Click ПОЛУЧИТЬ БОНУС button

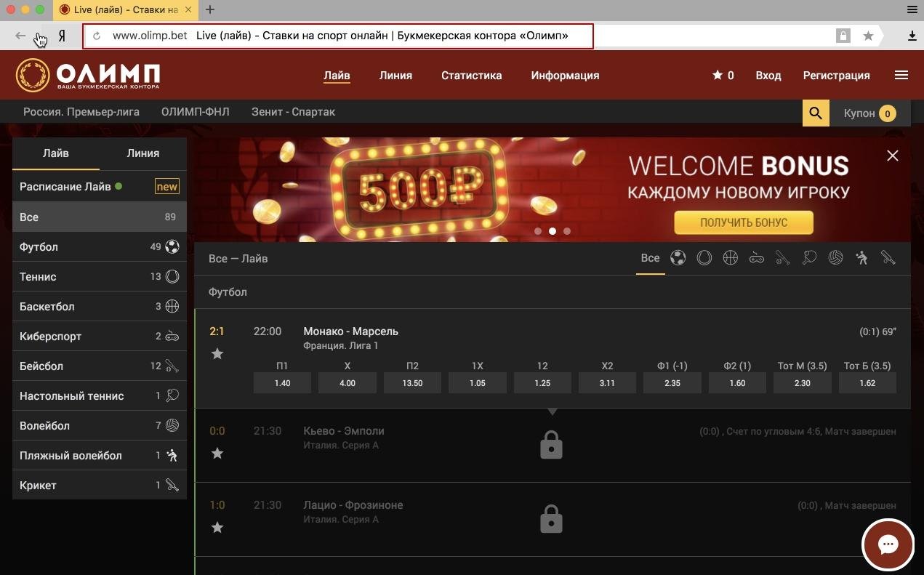pyautogui.click(x=744, y=222)
